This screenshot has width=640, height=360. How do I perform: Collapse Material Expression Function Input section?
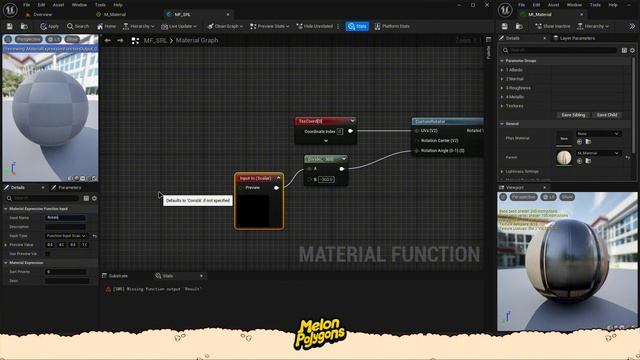coord(6,209)
